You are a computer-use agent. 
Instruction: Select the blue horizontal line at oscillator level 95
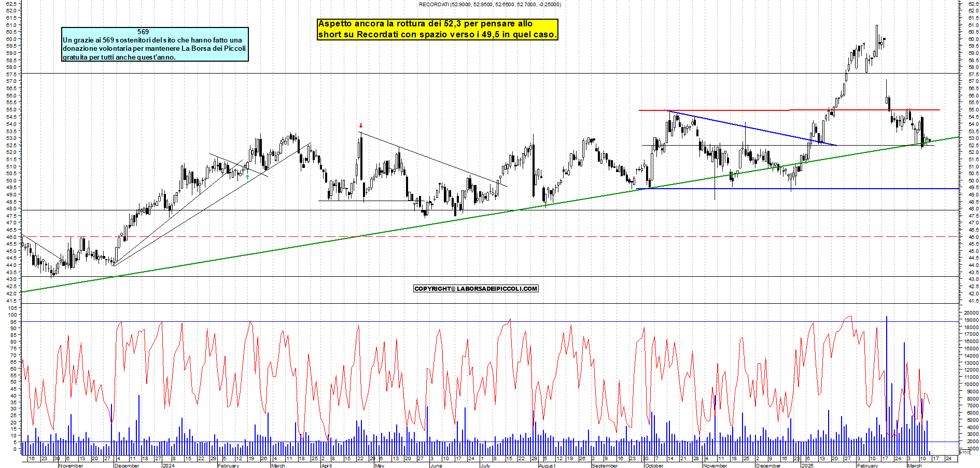pyautogui.click(x=490, y=321)
